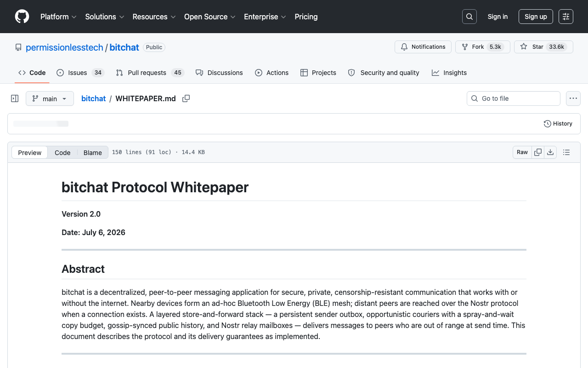Image resolution: width=588 pixels, height=368 pixels.
Task: Open the Pull requests tab
Action: tap(150, 73)
